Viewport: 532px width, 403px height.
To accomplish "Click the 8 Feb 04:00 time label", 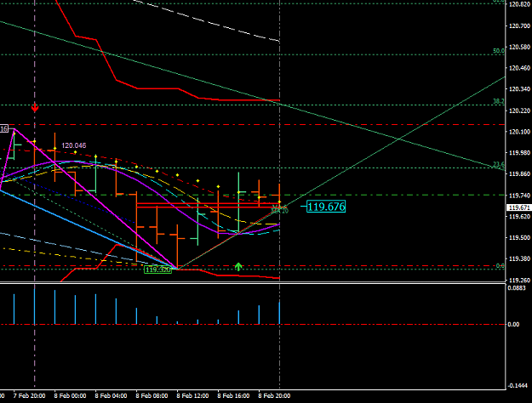I will pos(111,396).
